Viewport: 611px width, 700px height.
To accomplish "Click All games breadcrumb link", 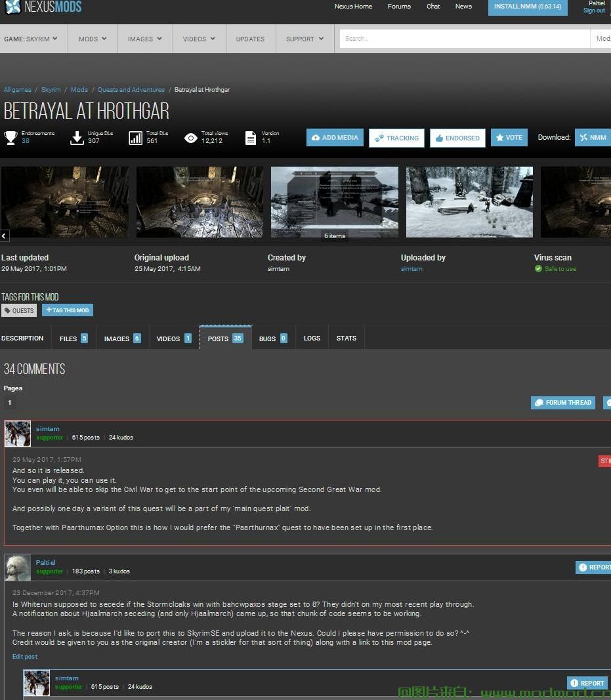I will 18,90.
